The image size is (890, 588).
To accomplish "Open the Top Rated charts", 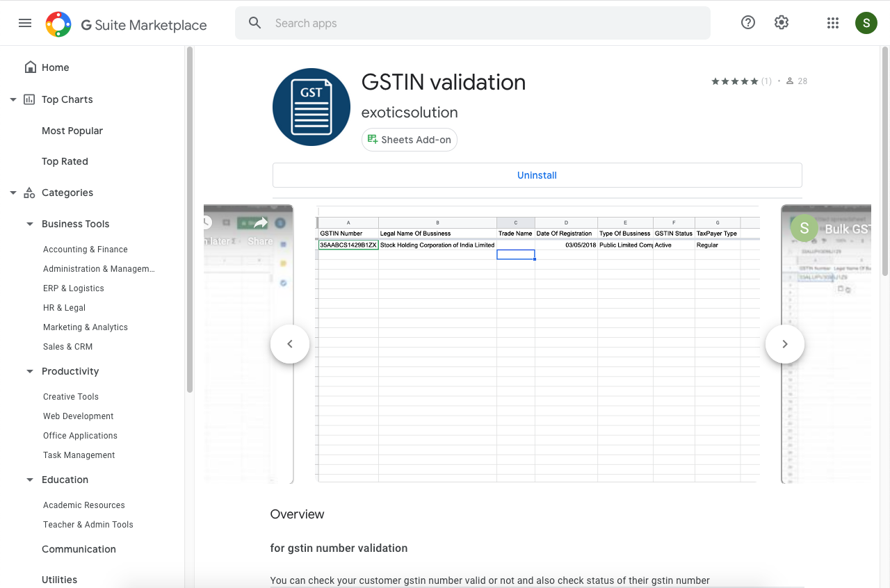I will 65,161.
